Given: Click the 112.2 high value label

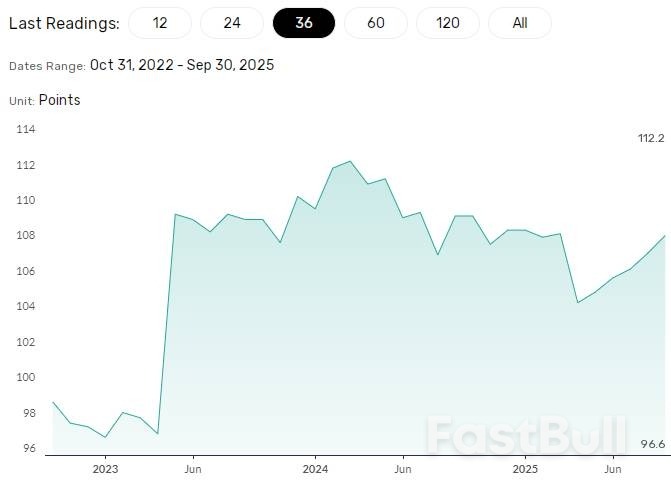Looking at the screenshot, I should [x=651, y=138].
